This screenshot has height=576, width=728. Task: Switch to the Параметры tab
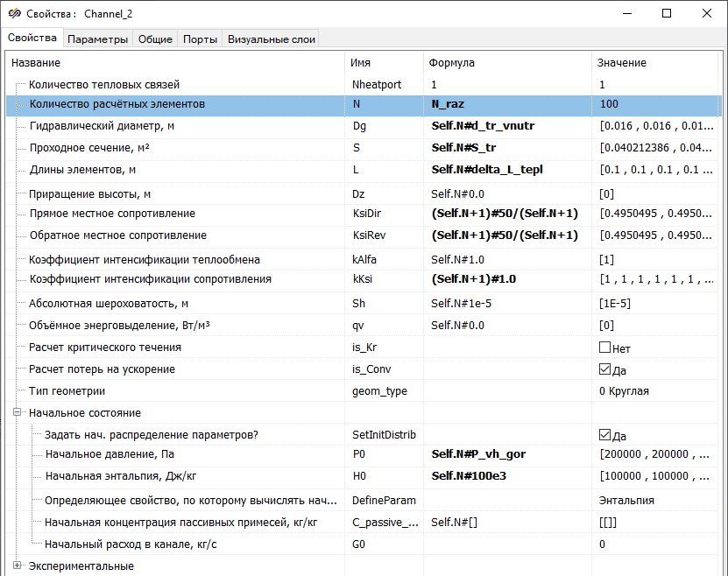coord(97,39)
